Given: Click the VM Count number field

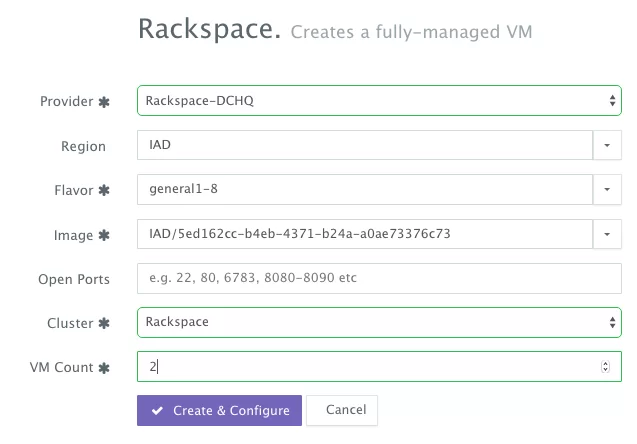Looking at the screenshot, I should [x=379, y=366].
